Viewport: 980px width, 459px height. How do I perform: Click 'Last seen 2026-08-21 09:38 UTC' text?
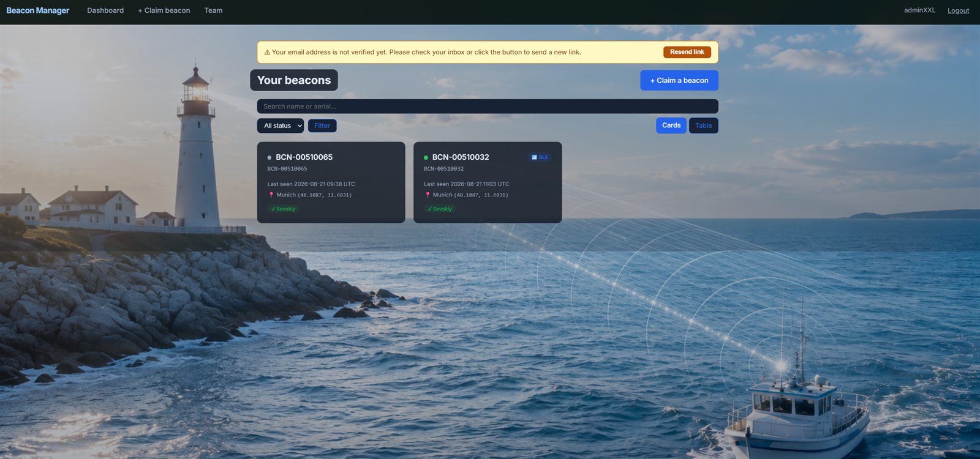point(311,184)
